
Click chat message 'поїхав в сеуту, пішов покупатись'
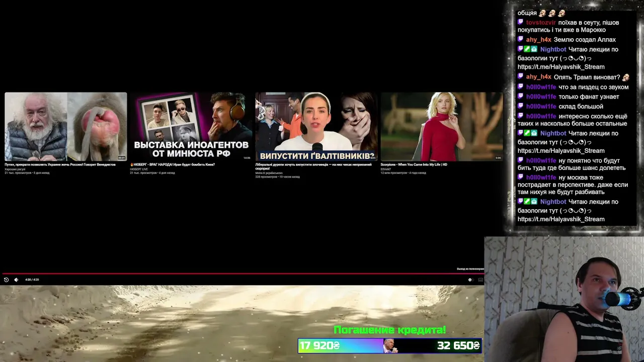[x=569, y=26]
